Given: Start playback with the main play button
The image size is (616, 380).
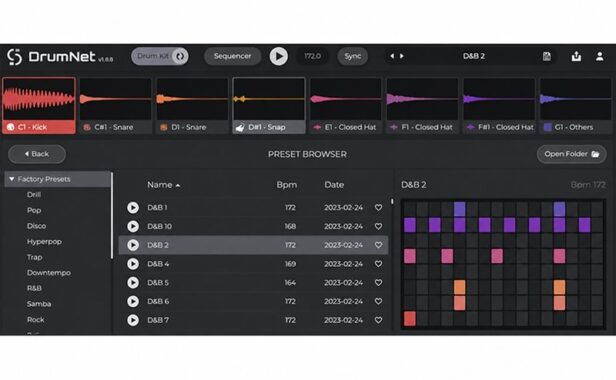Looking at the screenshot, I should 279,56.
